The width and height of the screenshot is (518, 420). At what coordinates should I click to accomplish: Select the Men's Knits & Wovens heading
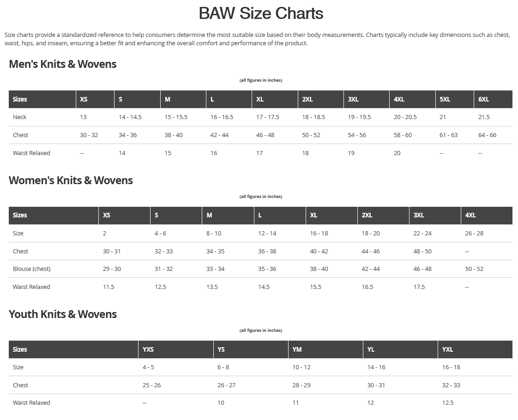click(63, 64)
